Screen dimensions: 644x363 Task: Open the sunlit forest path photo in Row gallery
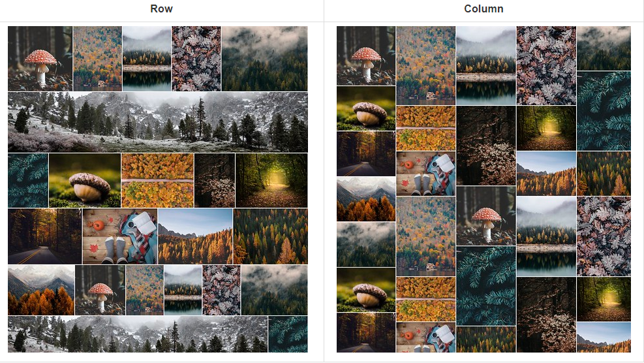point(271,180)
